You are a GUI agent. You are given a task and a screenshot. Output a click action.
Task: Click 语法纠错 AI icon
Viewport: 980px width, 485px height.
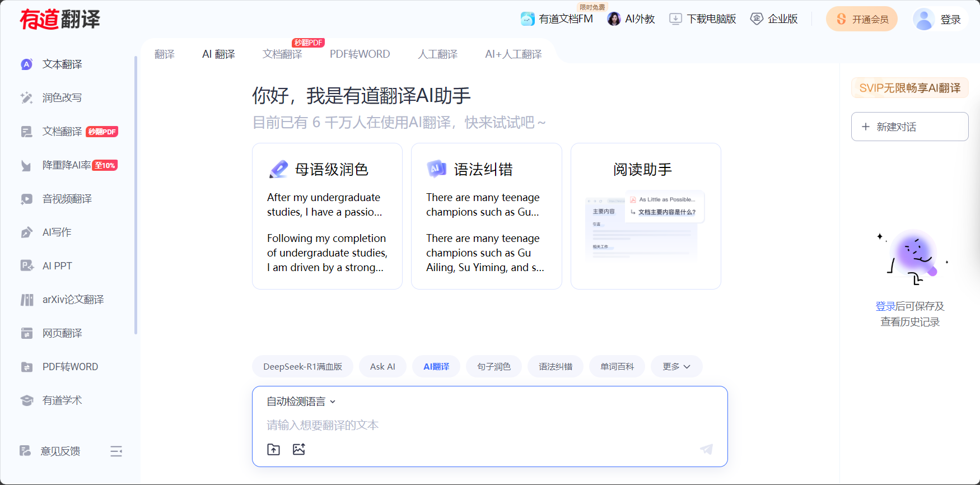[x=437, y=169]
